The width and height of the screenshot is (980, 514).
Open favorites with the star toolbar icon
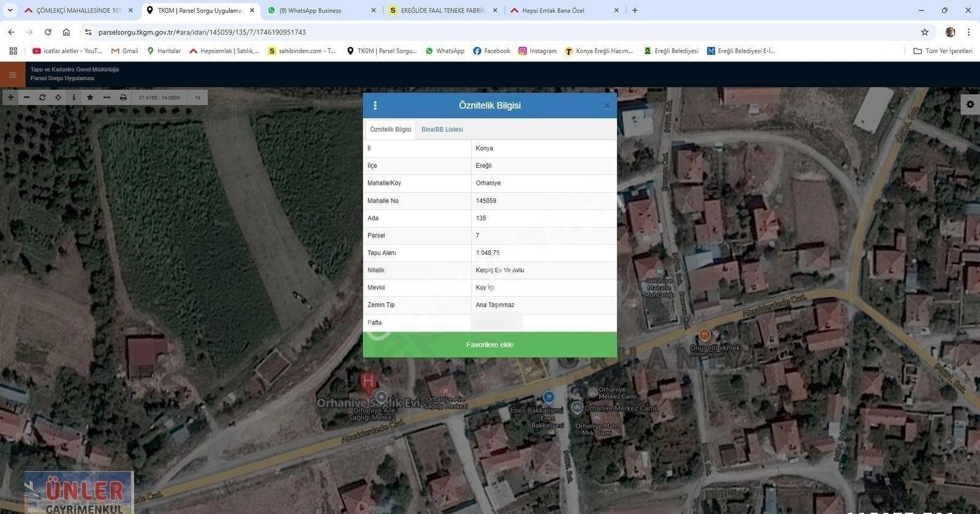pyautogui.click(x=90, y=97)
